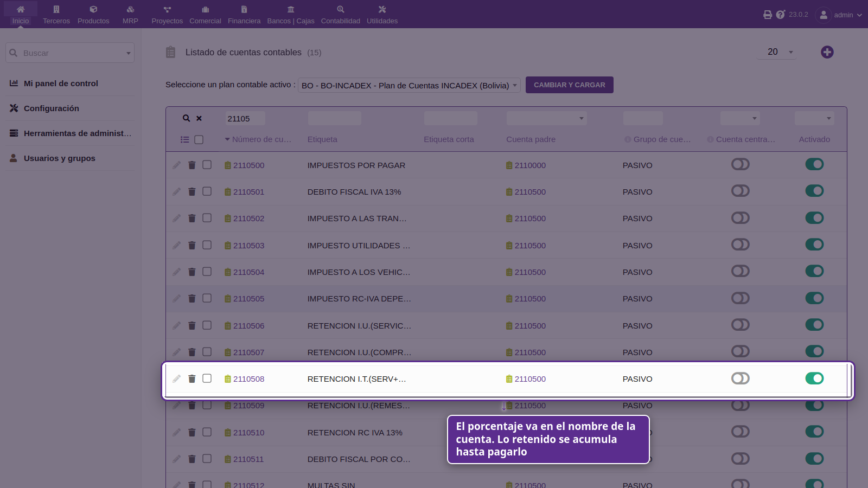Edit account 2110500 with pencil icon
This screenshot has height=488, width=868.
(177, 165)
